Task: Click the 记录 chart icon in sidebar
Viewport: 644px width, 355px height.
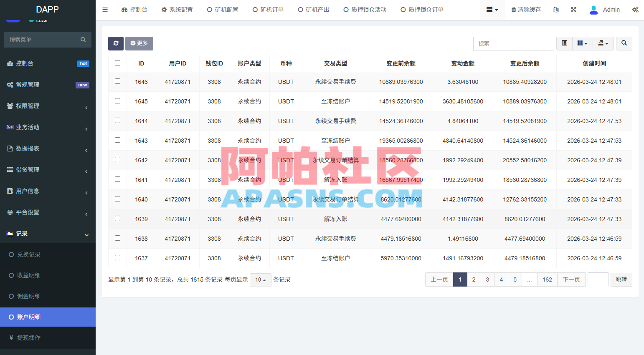Action: coord(10,234)
